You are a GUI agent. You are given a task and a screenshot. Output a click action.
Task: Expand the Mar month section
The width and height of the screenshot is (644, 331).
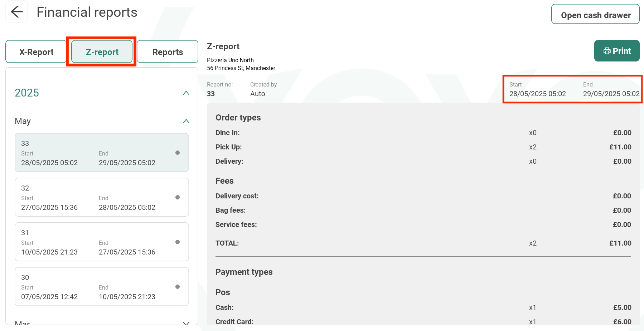point(186,323)
